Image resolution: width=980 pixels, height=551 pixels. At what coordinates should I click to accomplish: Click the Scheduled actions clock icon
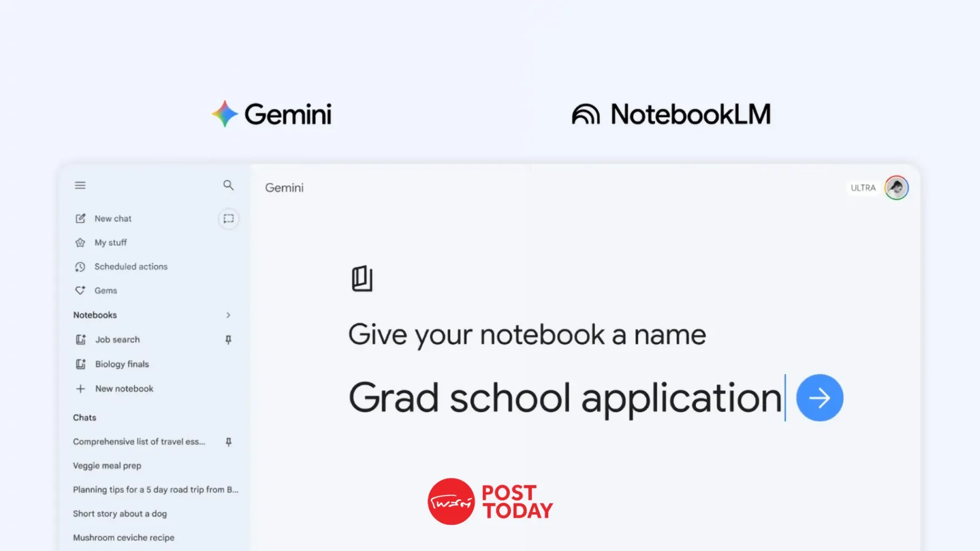tap(80, 267)
